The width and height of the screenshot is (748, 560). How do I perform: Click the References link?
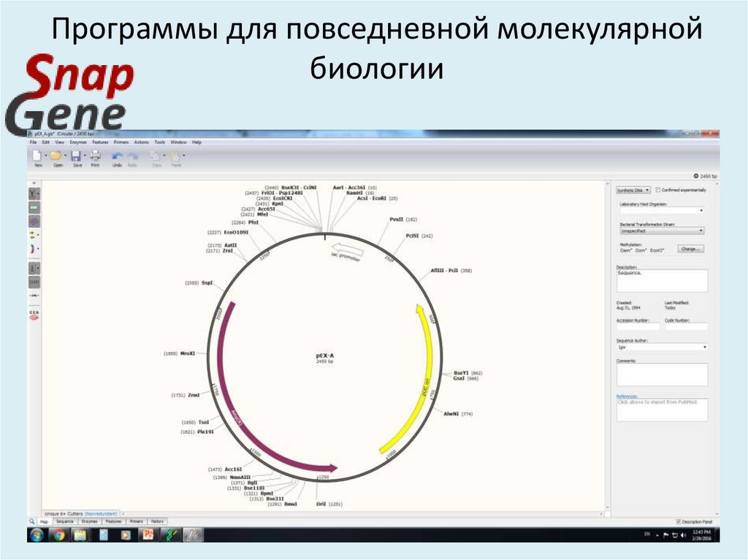coord(627,394)
